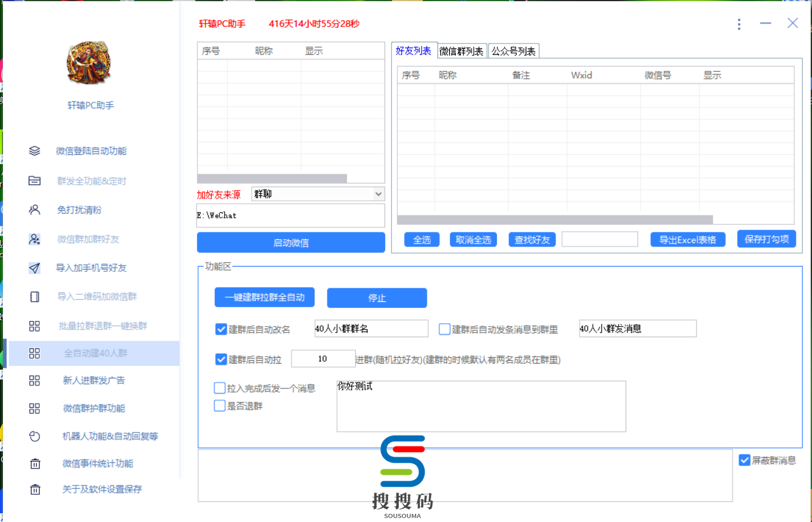Click the grid icon beside 新人进群发广告
Screen dimensions: 812x522
click(x=35, y=380)
